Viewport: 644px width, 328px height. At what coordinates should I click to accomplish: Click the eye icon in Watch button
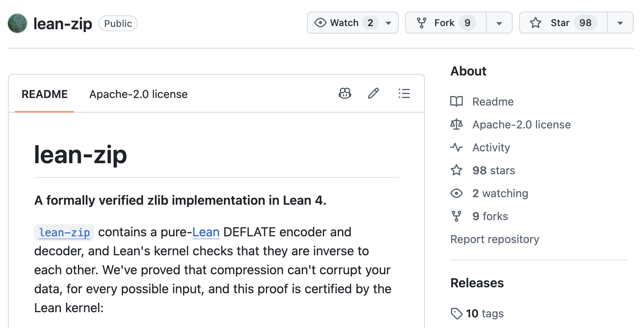(x=320, y=23)
